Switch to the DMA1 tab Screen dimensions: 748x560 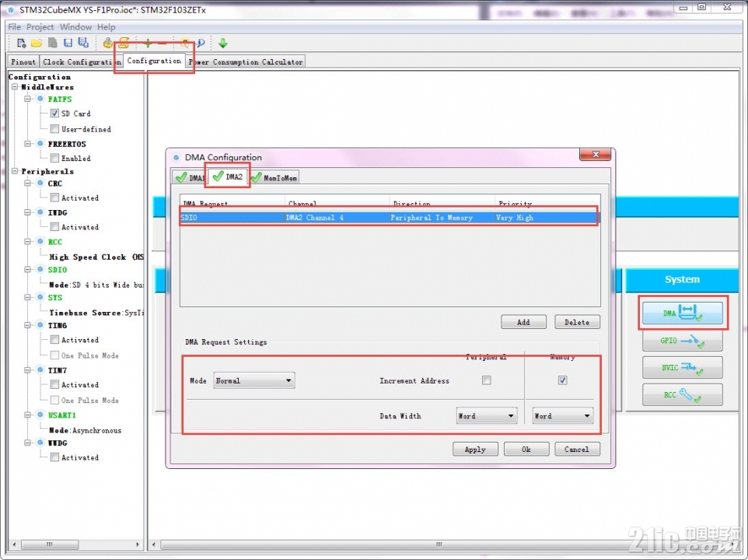point(190,178)
